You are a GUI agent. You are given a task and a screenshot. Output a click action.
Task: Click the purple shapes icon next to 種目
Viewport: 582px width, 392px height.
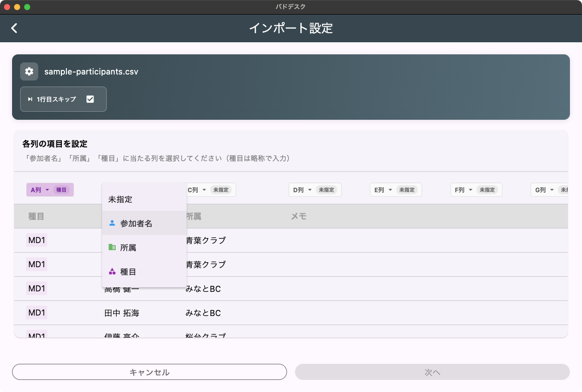[112, 271]
